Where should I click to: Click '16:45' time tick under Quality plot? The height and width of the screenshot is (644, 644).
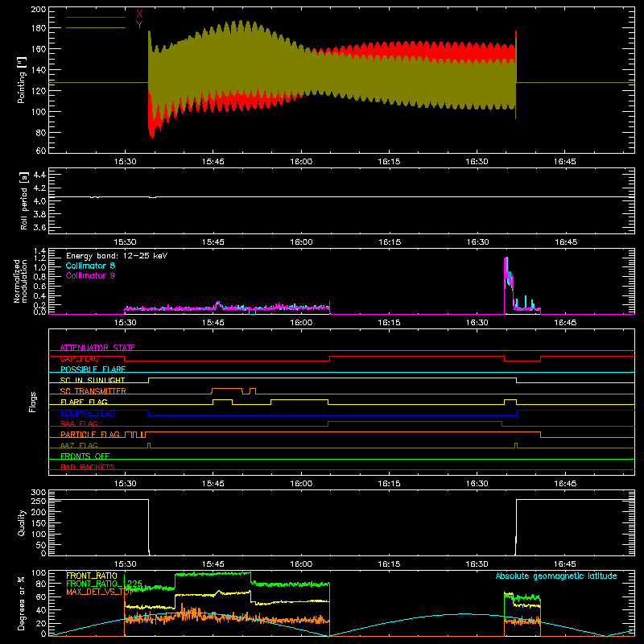coord(565,564)
